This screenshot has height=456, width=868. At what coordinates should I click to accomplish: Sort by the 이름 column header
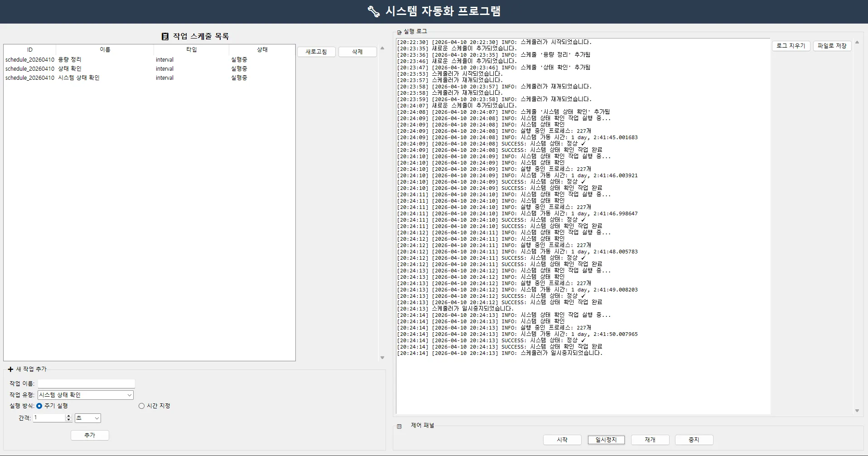pos(105,50)
